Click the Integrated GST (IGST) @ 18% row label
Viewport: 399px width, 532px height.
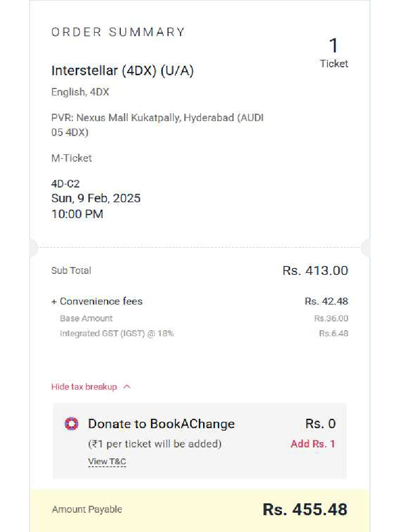[x=117, y=334]
